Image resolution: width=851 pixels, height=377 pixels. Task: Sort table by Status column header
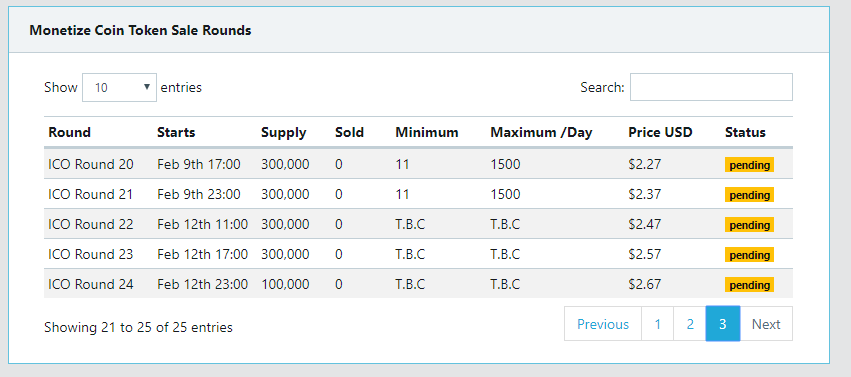click(745, 132)
